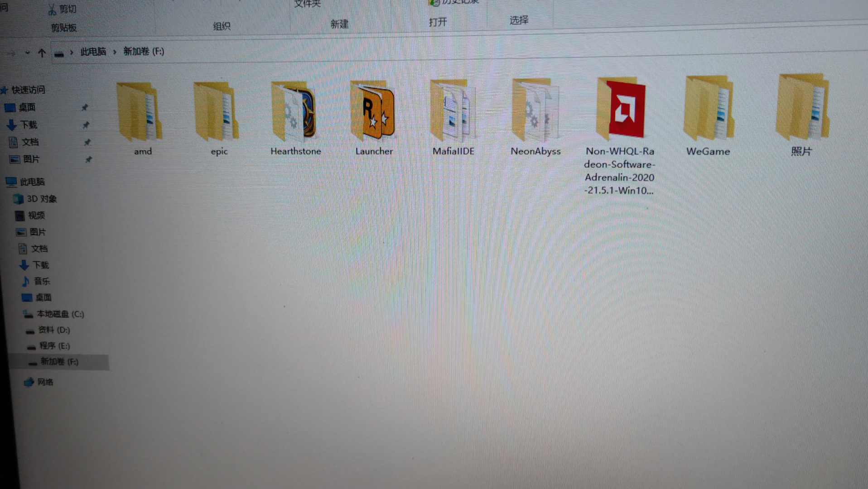The width and height of the screenshot is (868, 489).
Task: Click the pin icon beside quick access 图片
Action: pos(88,159)
